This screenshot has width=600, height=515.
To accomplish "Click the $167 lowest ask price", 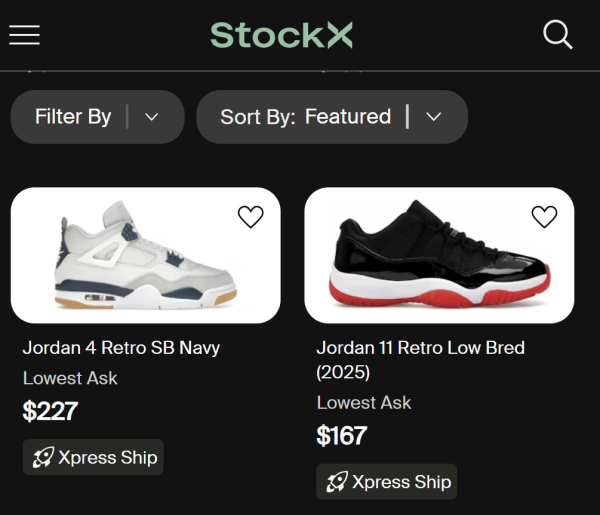I will point(342,436).
